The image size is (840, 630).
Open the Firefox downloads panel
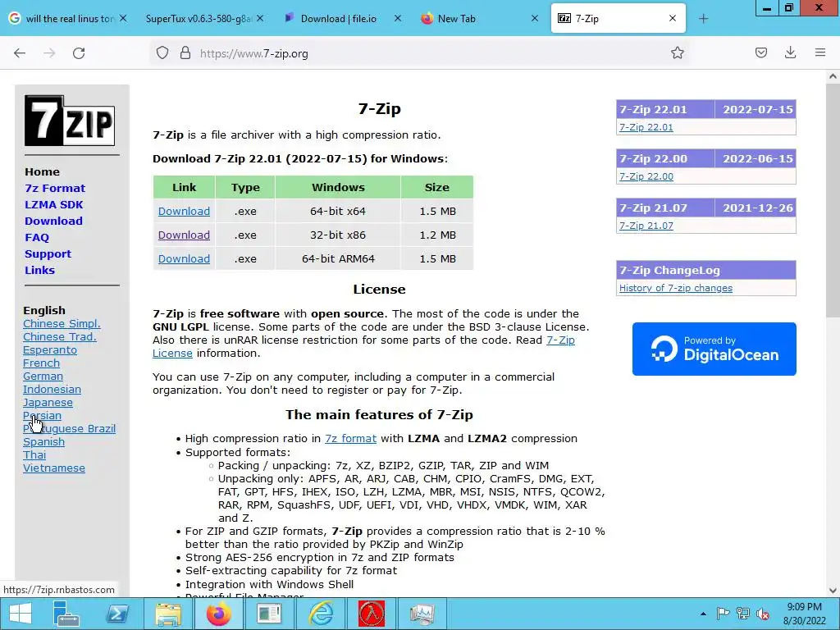(790, 52)
